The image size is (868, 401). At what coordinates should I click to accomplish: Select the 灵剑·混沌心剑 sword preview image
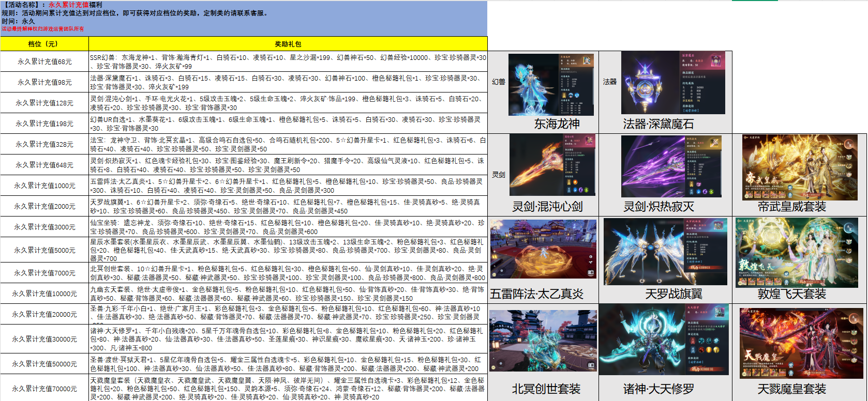pos(552,165)
